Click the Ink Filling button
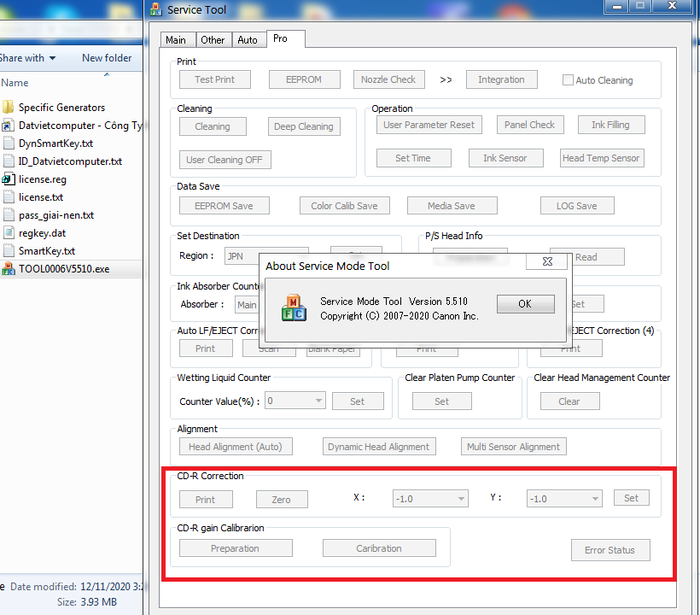This screenshot has height=615, width=700. [611, 125]
